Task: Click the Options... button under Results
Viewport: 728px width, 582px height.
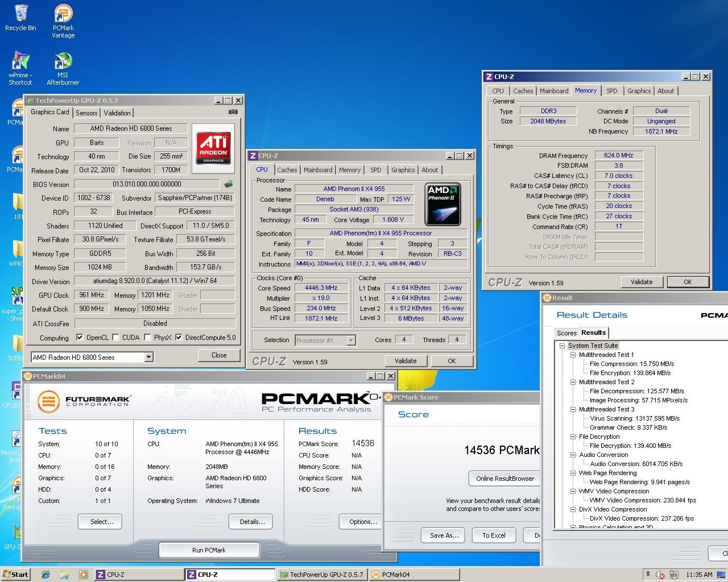Action: 361,522
